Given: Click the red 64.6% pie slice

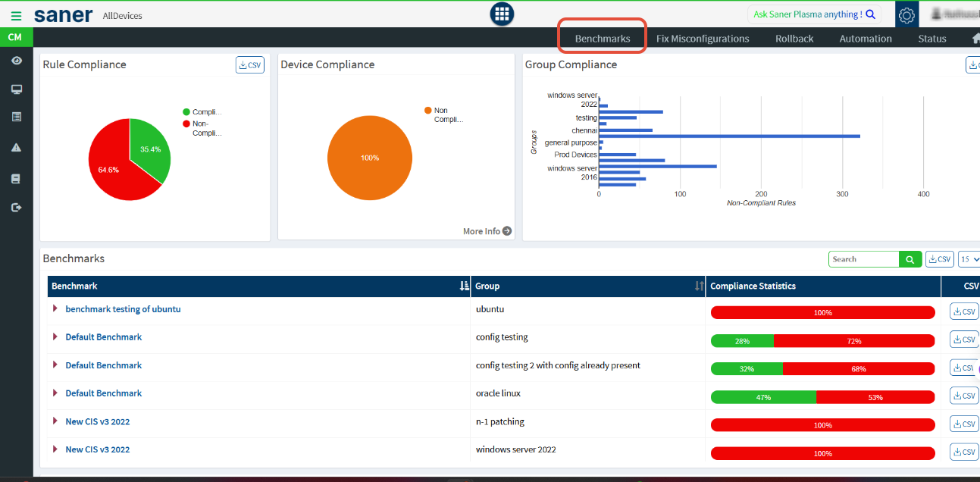Looking at the screenshot, I should coord(110,168).
